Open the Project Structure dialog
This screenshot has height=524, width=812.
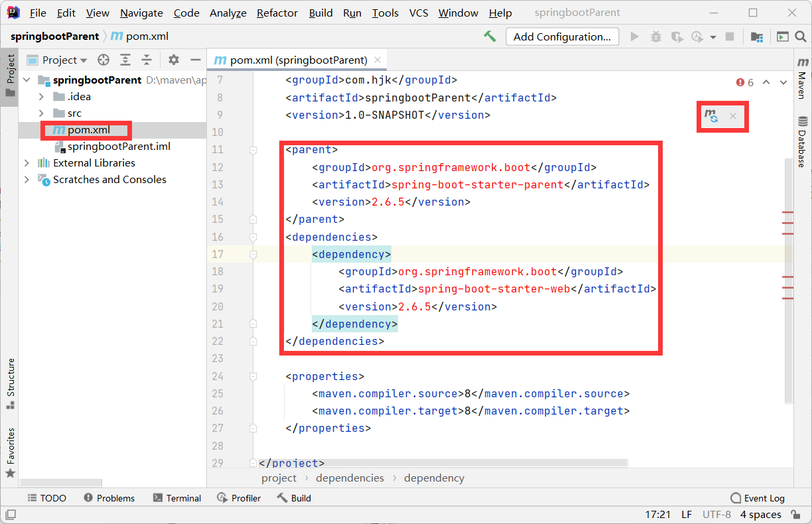point(757,36)
